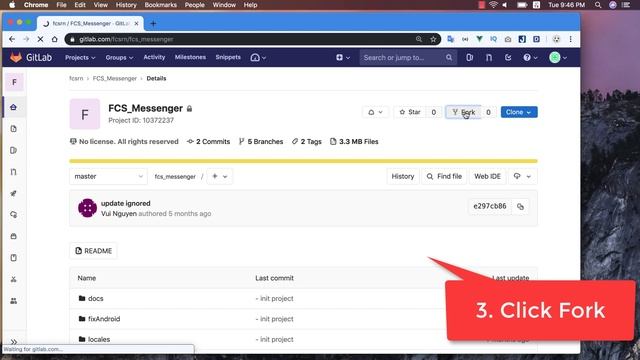The height and width of the screenshot is (360, 640).
Task: Open Repository icon in left sidebar
Action: coord(13,129)
